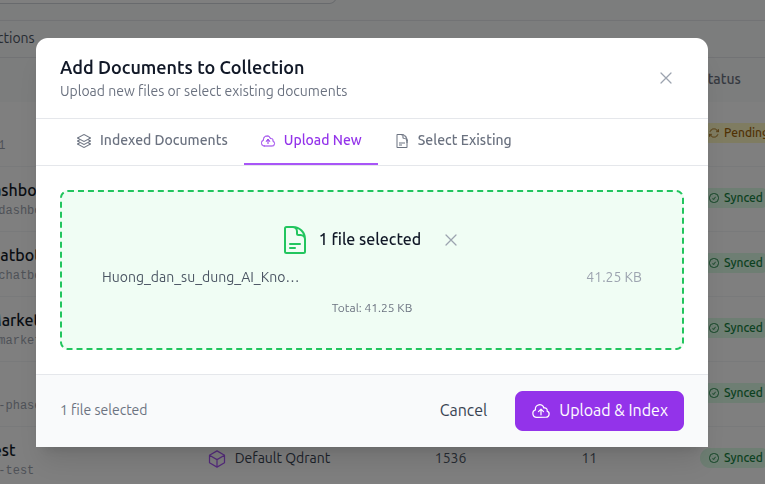The width and height of the screenshot is (765, 484).
Task: Cancel the document upload dialog
Action: click(463, 411)
